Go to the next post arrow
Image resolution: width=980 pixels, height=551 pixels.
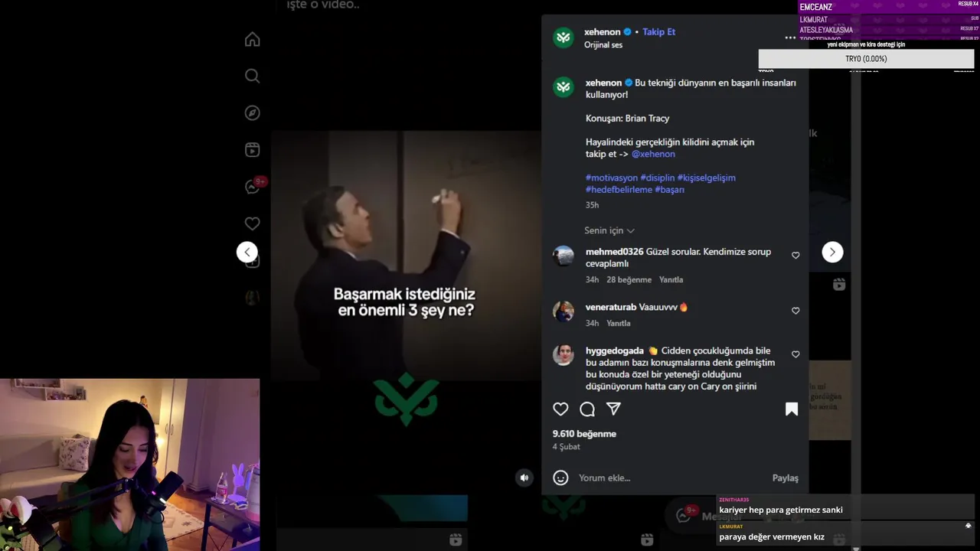tap(832, 252)
